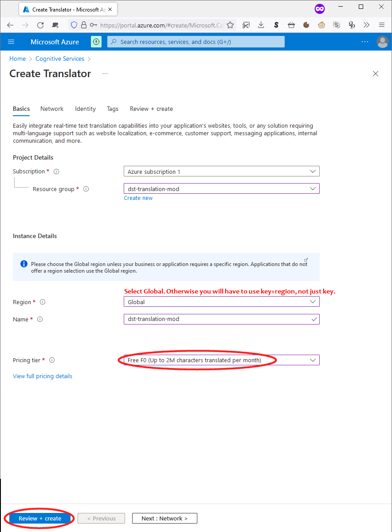Click the green upgrade arrow icon
The width and height of the screenshot is (392, 532).
96,42
